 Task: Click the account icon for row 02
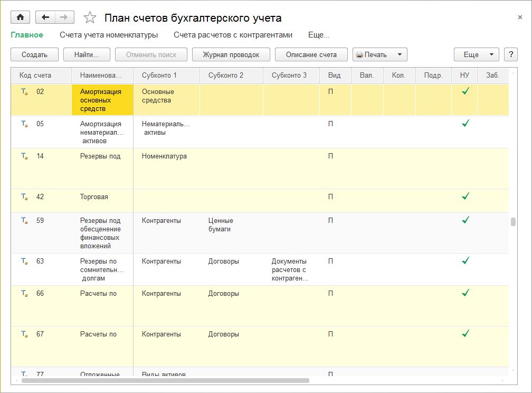click(x=24, y=92)
